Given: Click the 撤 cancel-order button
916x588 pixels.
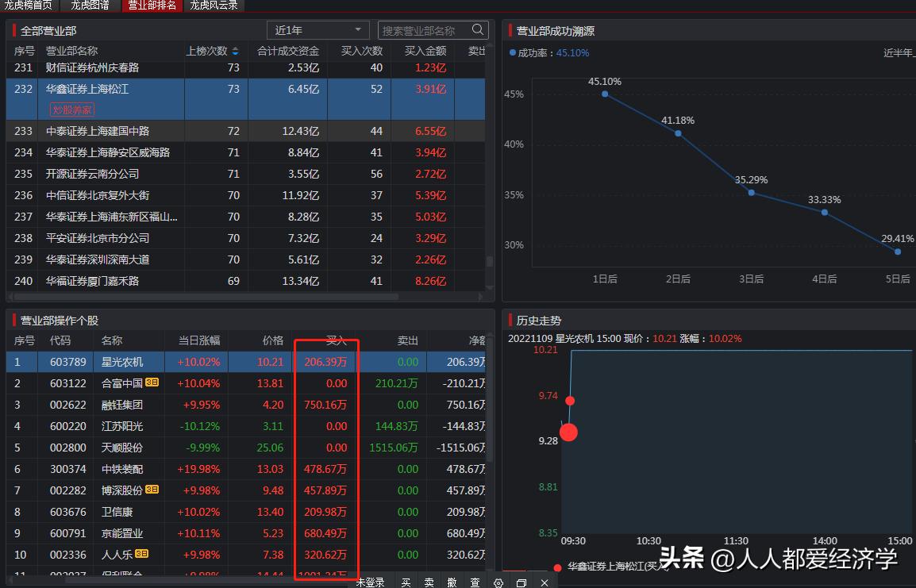Looking at the screenshot, I should click(452, 582).
